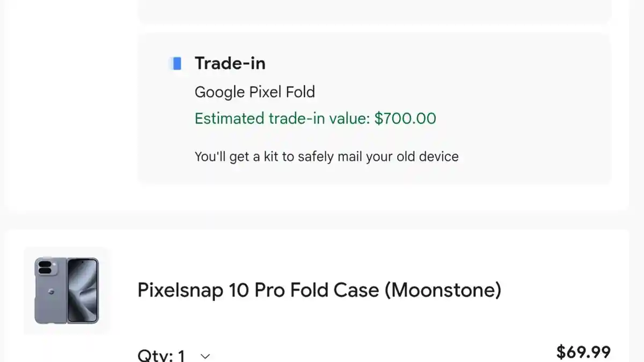Screen dimensions: 644x362
Task: Click the Estimated trade-in value text
Action: (x=282, y=118)
